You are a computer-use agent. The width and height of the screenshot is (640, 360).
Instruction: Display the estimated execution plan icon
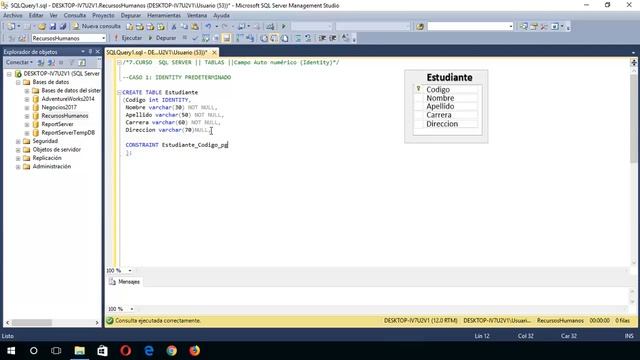pyautogui.click(x=205, y=38)
